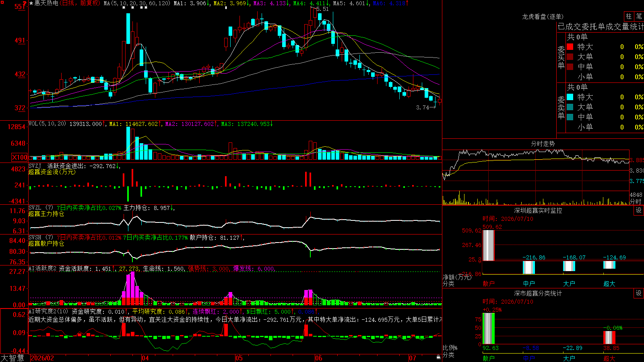This screenshot has width=644, height=362.
Task: Open 设 settings for 深市超赢分类统计
Action: [639, 293]
